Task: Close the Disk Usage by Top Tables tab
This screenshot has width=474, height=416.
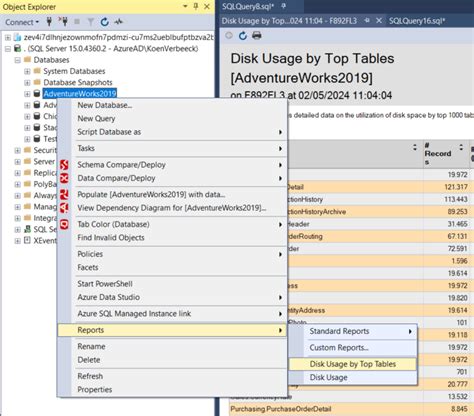Action: point(379,21)
